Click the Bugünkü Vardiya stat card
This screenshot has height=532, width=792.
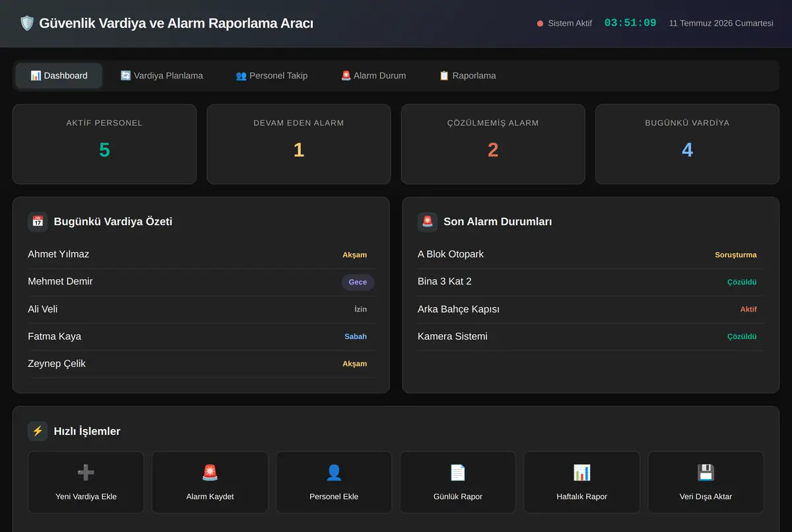click(687, 144)
